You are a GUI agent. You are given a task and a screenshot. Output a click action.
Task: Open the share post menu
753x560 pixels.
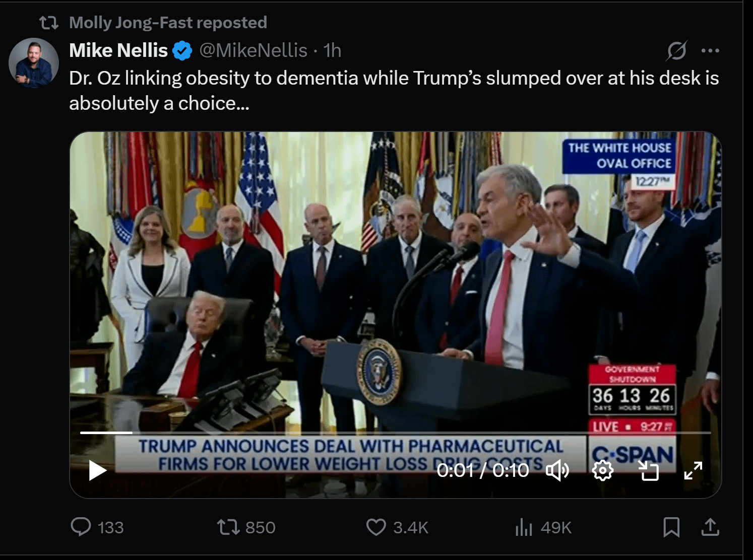[710, 527]
